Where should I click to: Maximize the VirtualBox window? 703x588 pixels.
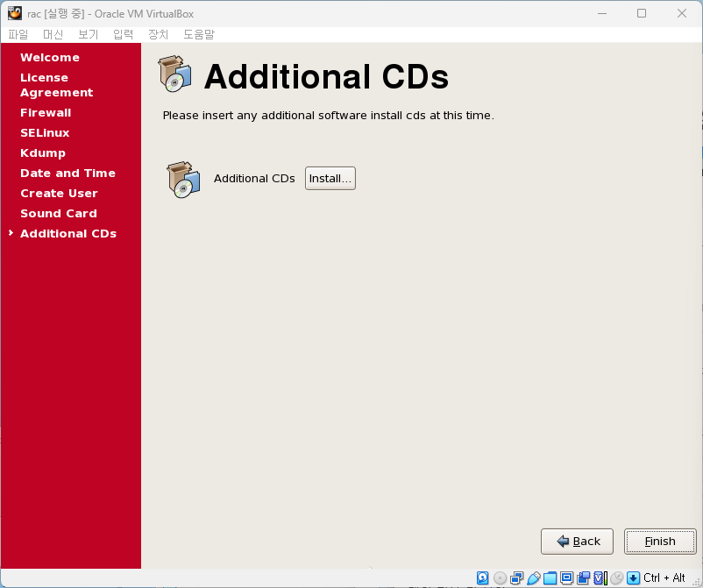pyautogui.click(x=642, y=13)
